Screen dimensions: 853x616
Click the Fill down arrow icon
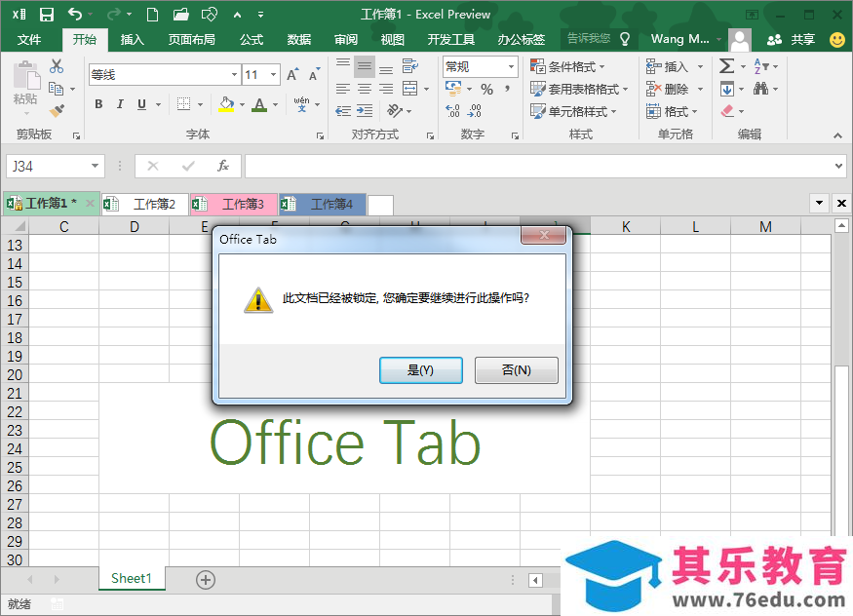click(727, 89)
